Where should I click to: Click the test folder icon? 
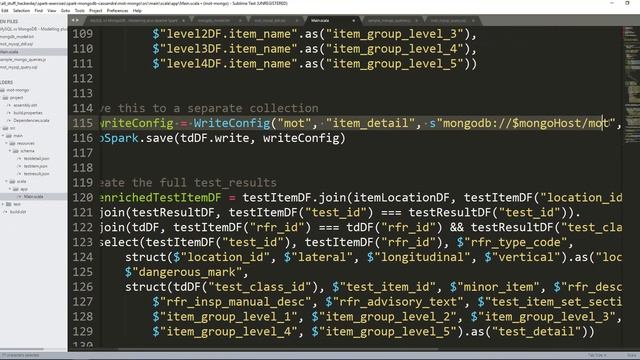9,204
